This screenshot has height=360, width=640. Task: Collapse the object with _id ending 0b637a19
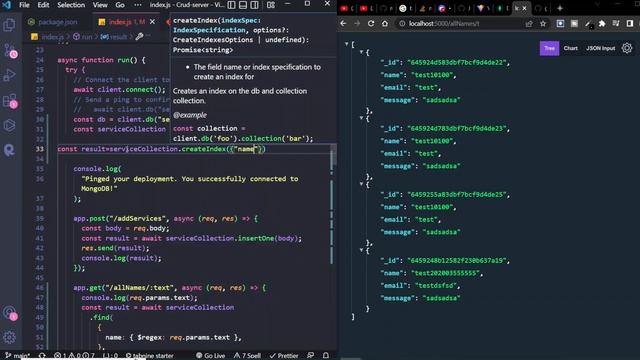tap(361, 250)
